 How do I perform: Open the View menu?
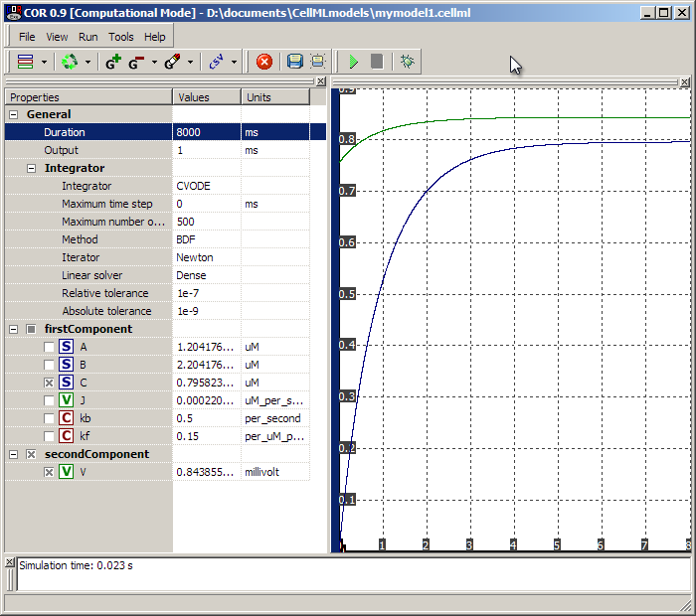coord(57,37)
